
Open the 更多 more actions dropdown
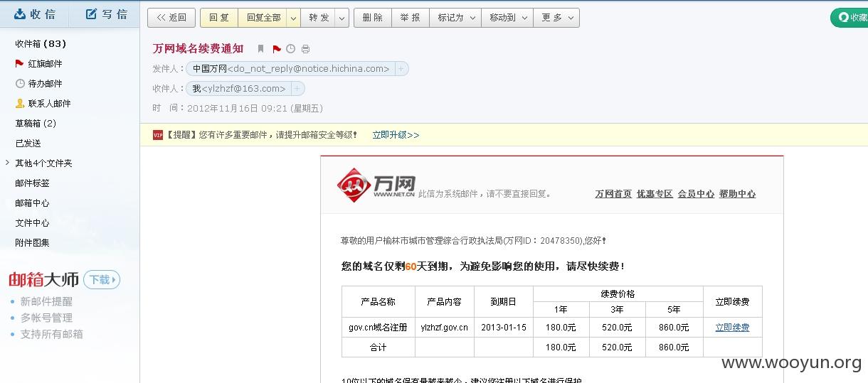click(x=556, y=18)
